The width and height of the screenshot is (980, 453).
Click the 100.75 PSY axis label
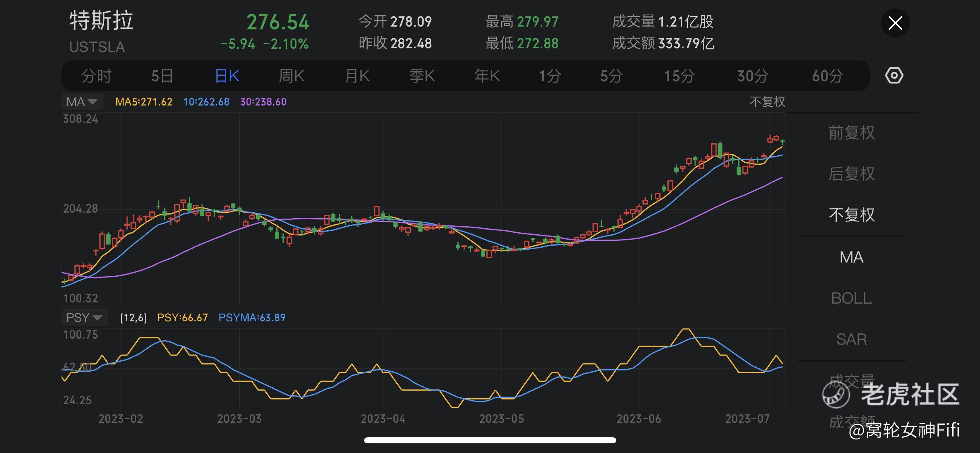(x=80, y=335)
